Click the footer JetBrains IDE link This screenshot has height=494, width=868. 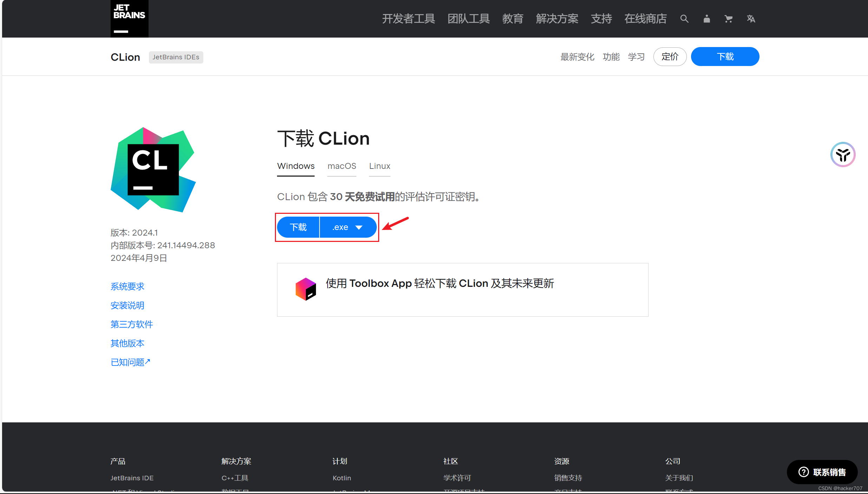pyautogui.click(x=132, y=478)
